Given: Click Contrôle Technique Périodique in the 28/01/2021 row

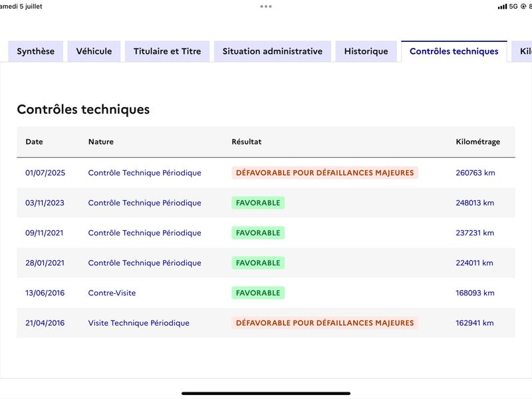Looking at the screenshot, I should coord(144,263).
